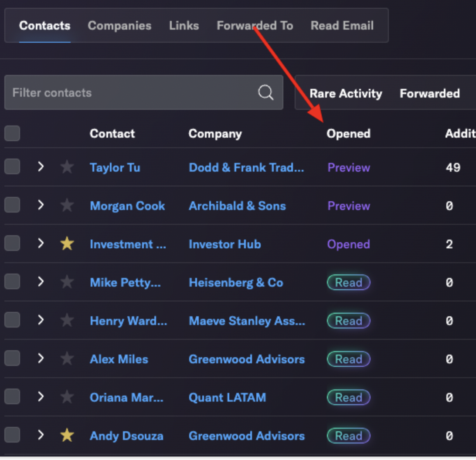Expand the Taylor Tu row

41,166
